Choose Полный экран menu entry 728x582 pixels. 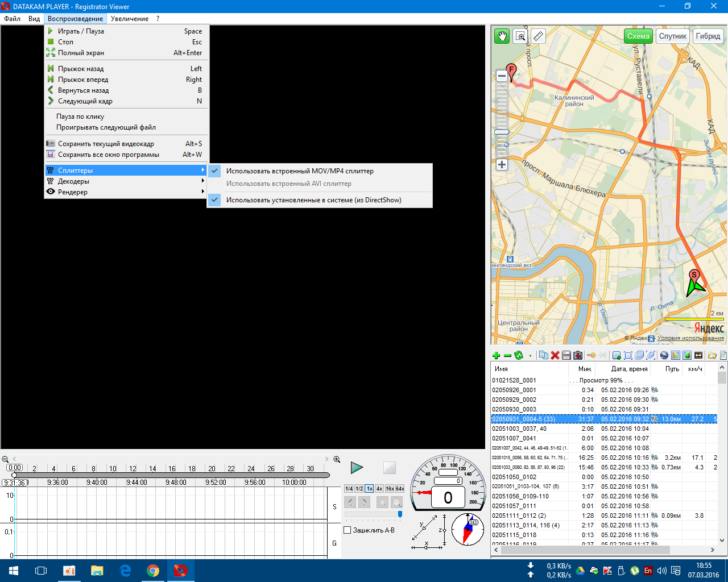pyautogui.click(x=81, y=53)
